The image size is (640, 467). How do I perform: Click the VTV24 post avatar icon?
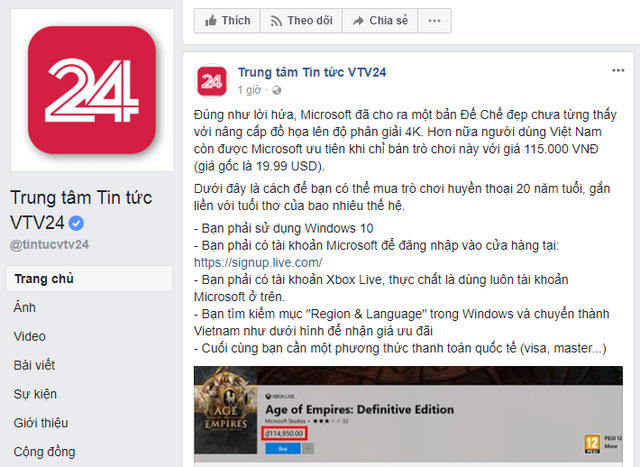[x=211, y=81]
